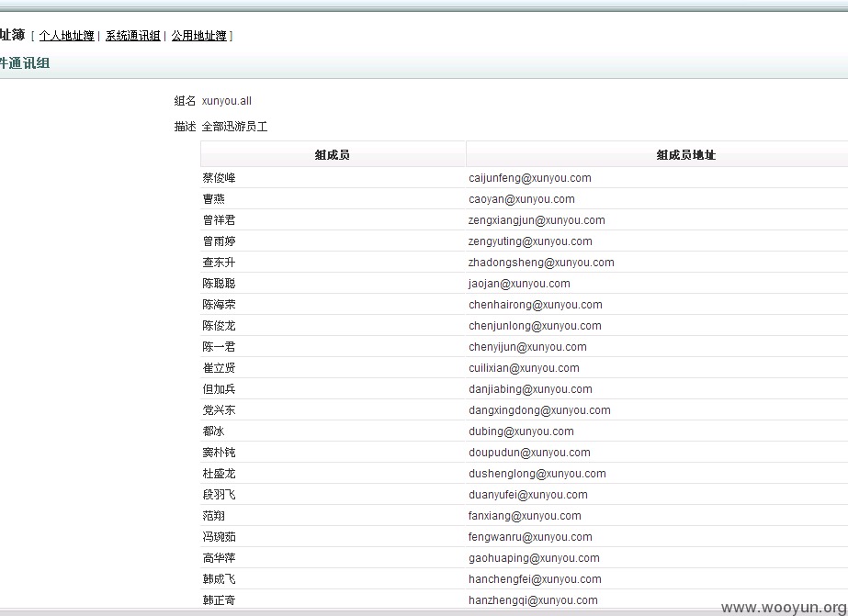
Task: Select member name 陈俊龙
Action: point(219,326)
